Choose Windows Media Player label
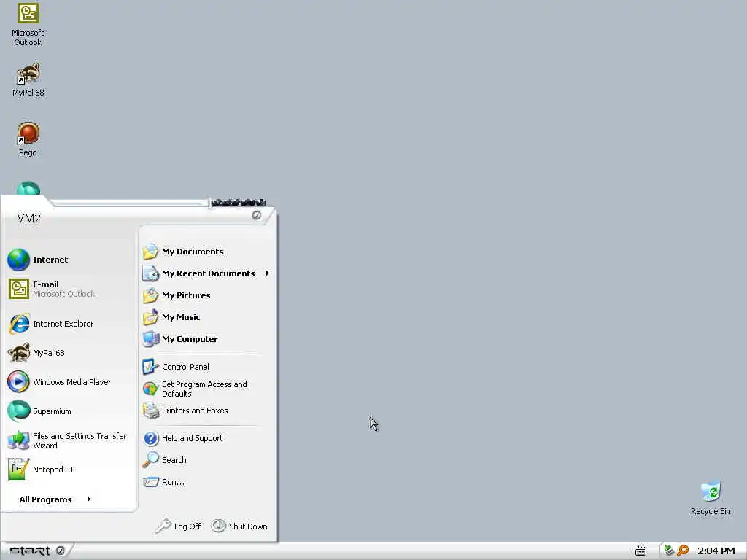The width and height of the screenshot is (747, 560). click(72, 382)
